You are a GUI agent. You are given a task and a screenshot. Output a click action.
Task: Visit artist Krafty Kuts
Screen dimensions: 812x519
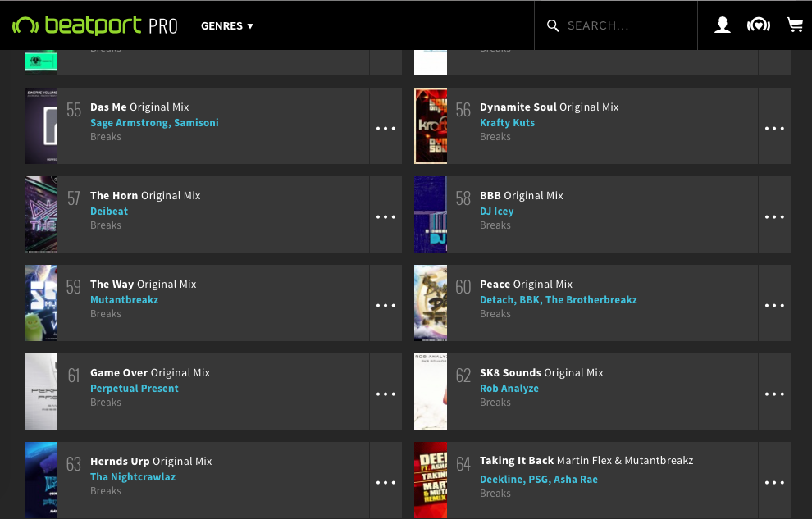[507, 123]
